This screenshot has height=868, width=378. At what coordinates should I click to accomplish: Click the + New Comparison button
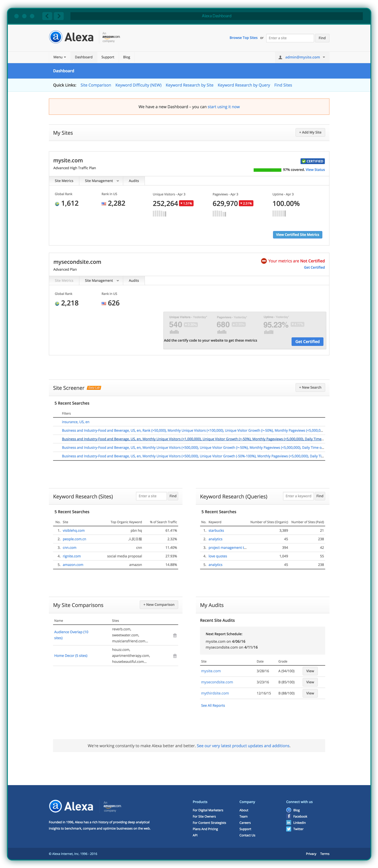(159, 605)
